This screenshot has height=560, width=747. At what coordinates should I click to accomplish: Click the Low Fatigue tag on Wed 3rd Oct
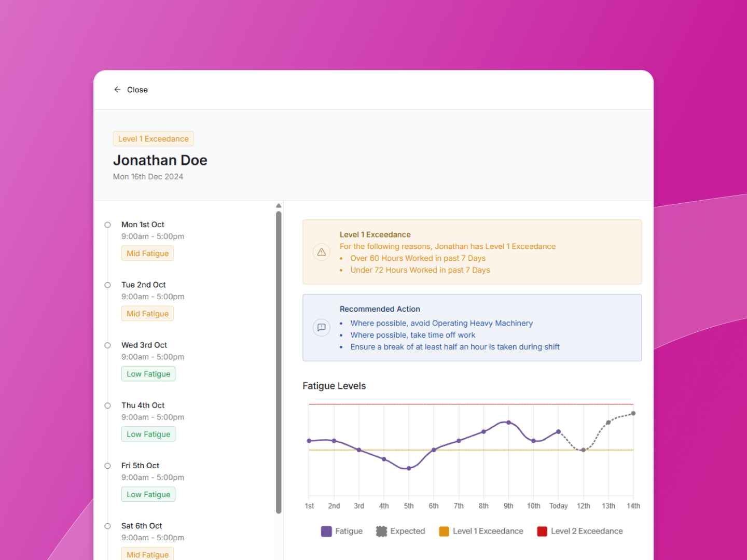click(148, 374)
